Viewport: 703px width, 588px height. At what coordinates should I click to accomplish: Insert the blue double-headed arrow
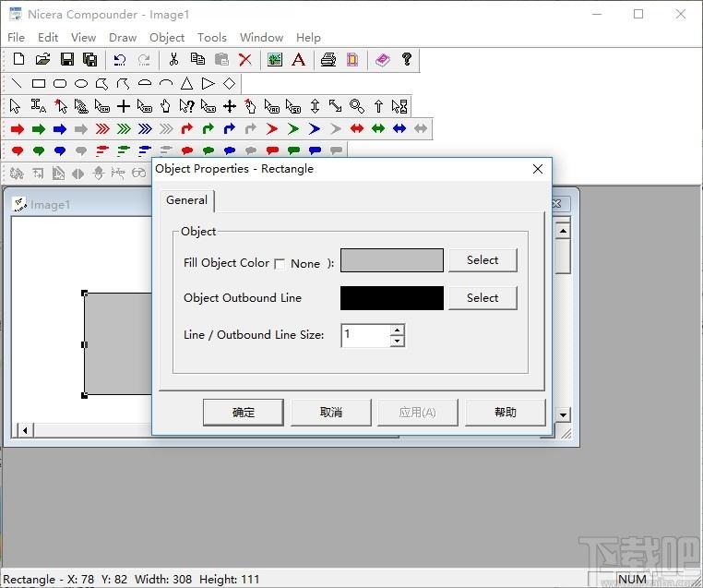click(399, 128)
